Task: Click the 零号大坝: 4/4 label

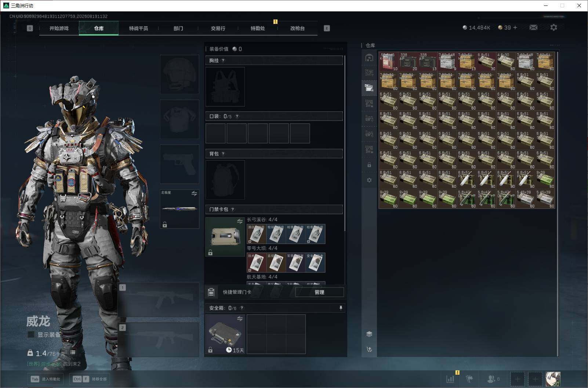Action: (262, 248)
